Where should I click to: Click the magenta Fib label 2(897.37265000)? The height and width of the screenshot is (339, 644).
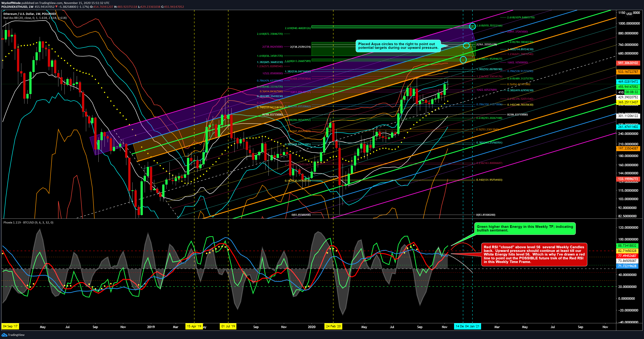tap(517, 32)
